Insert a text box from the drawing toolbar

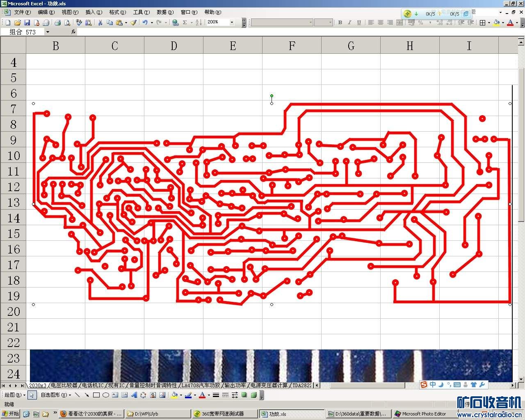115,395
